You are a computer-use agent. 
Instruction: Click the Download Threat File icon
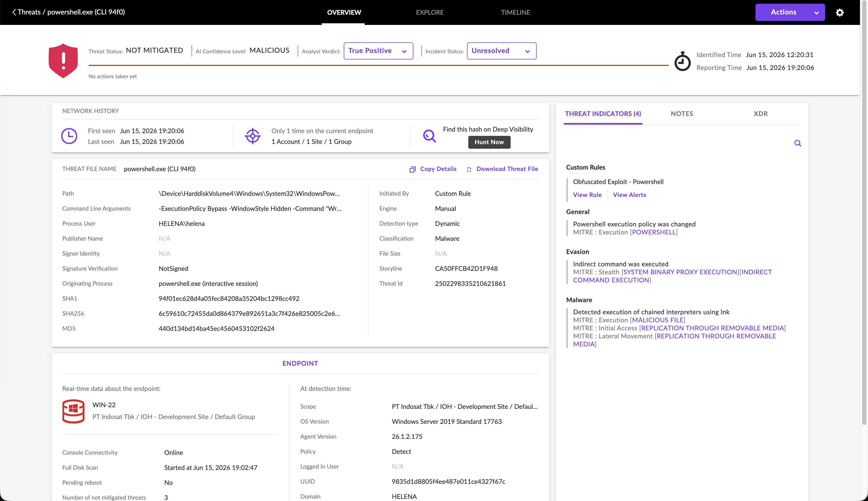(469, 169)
